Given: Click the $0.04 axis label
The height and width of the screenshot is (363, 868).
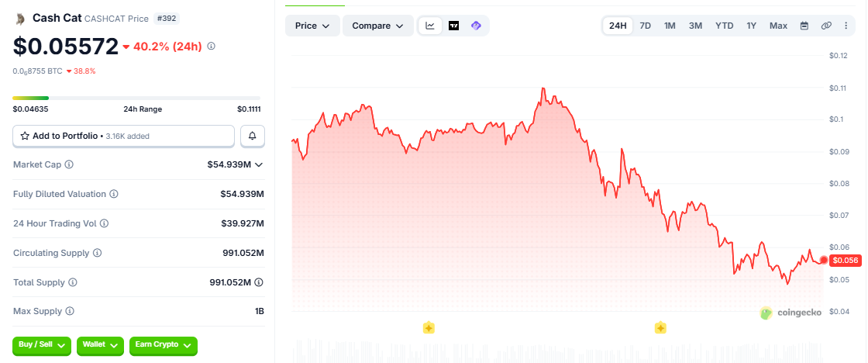Looking at the screenshot, I should [839, 312].
